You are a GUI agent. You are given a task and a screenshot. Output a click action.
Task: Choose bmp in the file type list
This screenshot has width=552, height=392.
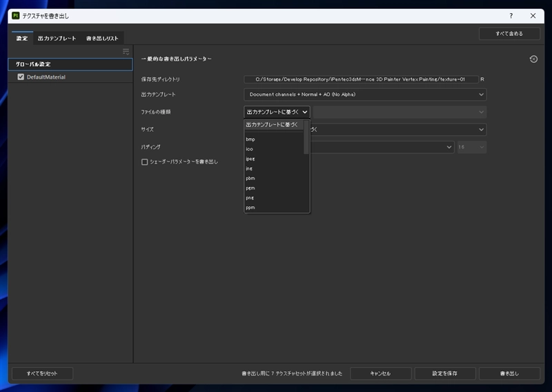[274, 139]
